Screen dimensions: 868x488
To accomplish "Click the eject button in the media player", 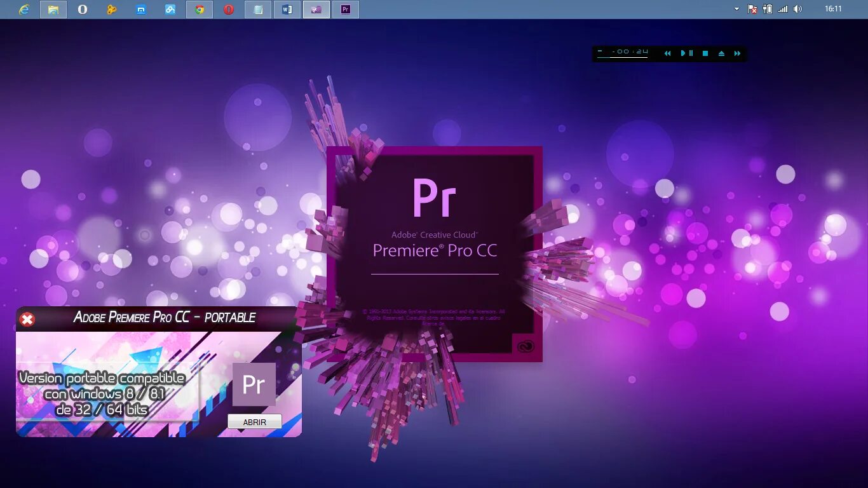I will [721, 53].
